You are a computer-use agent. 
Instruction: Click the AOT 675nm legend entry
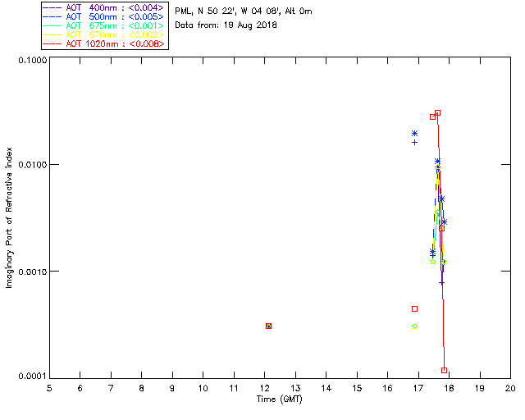tap(103, 25)
